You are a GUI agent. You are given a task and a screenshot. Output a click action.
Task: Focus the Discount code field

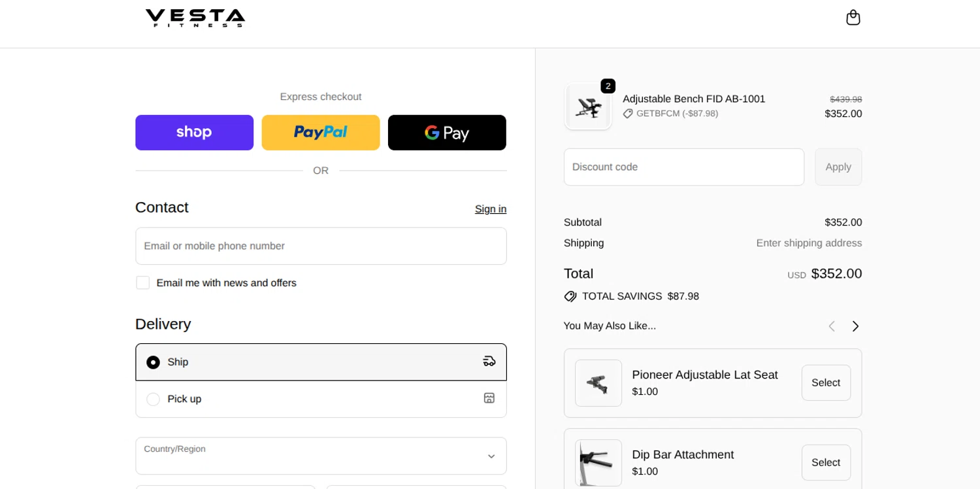click(x=684, y=167)
